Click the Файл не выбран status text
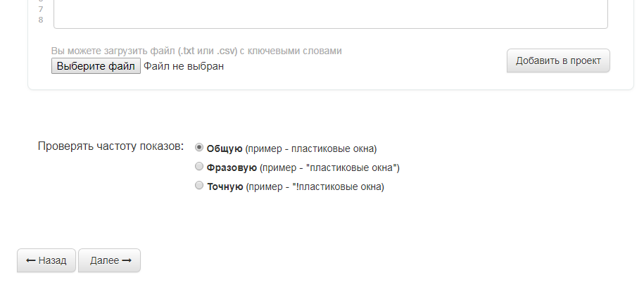 pos(184,67)
